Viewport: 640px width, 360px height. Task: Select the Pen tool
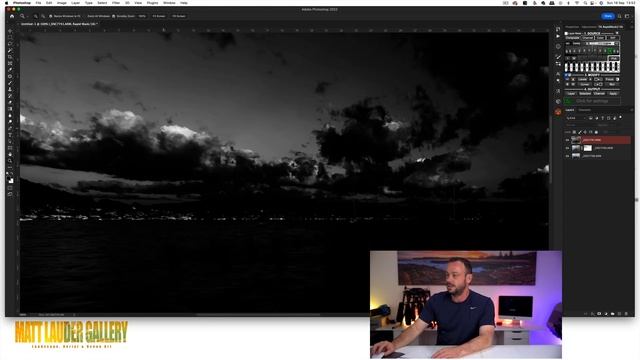click(10, 128)
